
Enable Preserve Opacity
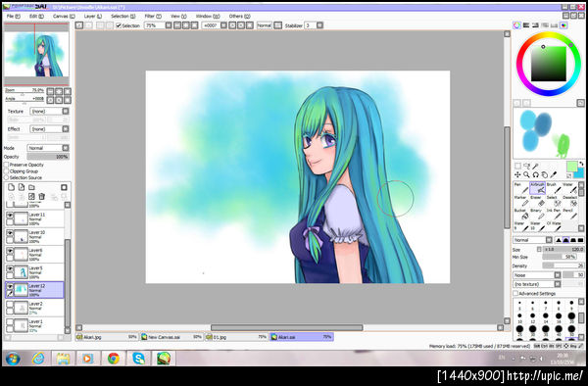pos(7,165)
